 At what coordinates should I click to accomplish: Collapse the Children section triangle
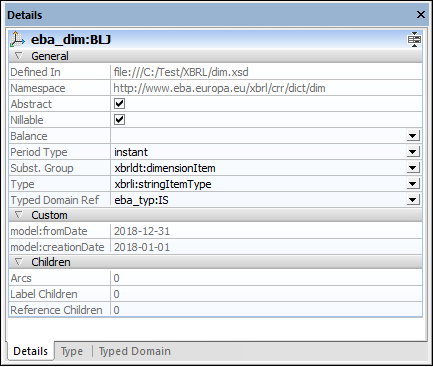pyautogui.click(x=19, y=262)
